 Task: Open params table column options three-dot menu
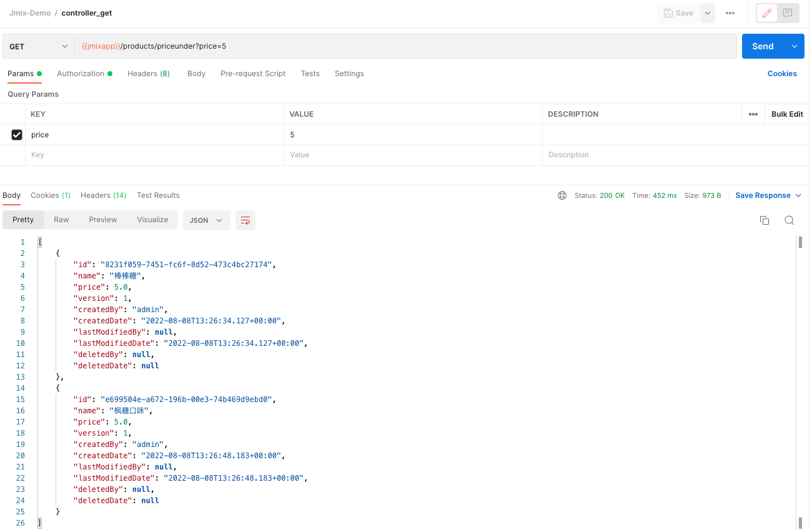pos(753,114)
